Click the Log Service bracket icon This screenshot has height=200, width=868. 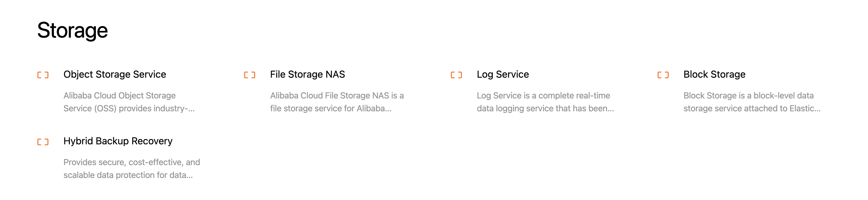coord(456,75)
